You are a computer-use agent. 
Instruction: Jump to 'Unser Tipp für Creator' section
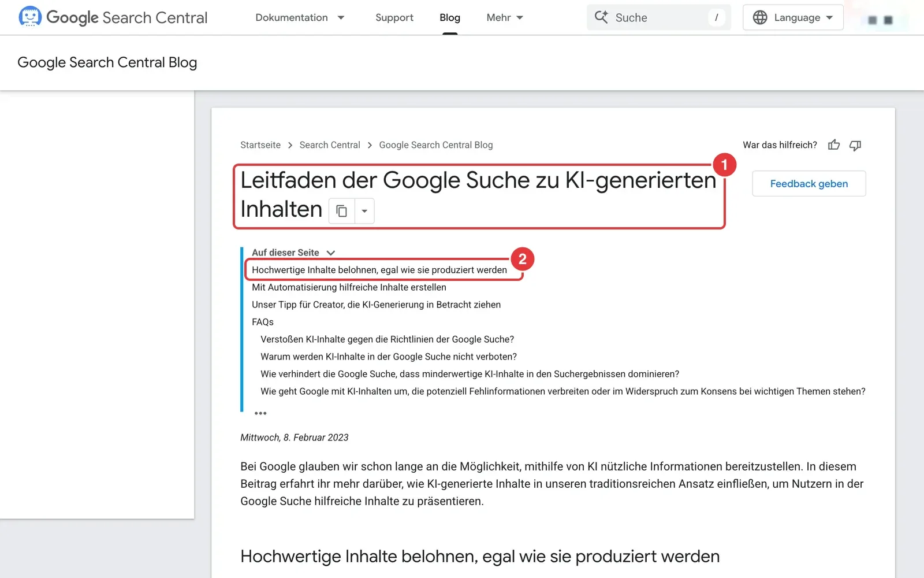click(x=376, y=305)
